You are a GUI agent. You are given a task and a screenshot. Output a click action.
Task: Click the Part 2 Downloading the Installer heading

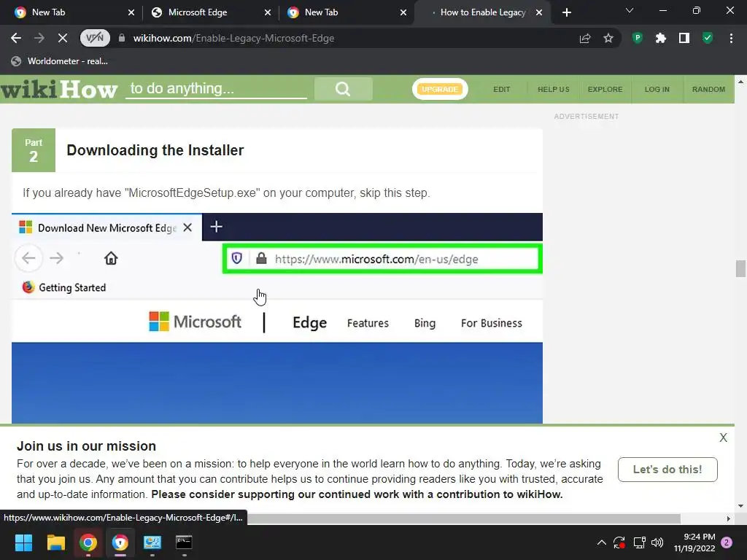(155, 150)
